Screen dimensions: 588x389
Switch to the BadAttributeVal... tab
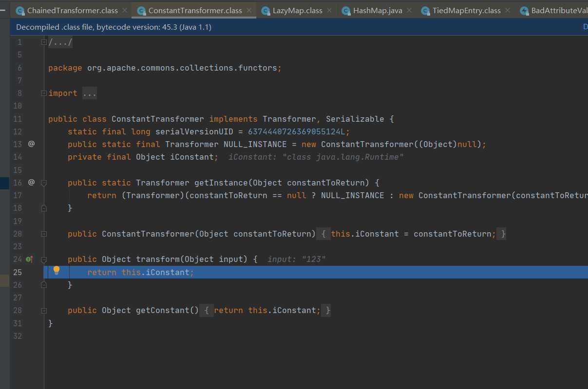tap(559, 10)
